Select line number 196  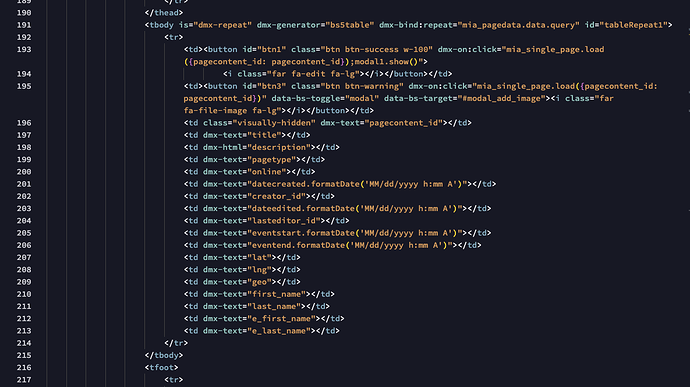point(24,123)
